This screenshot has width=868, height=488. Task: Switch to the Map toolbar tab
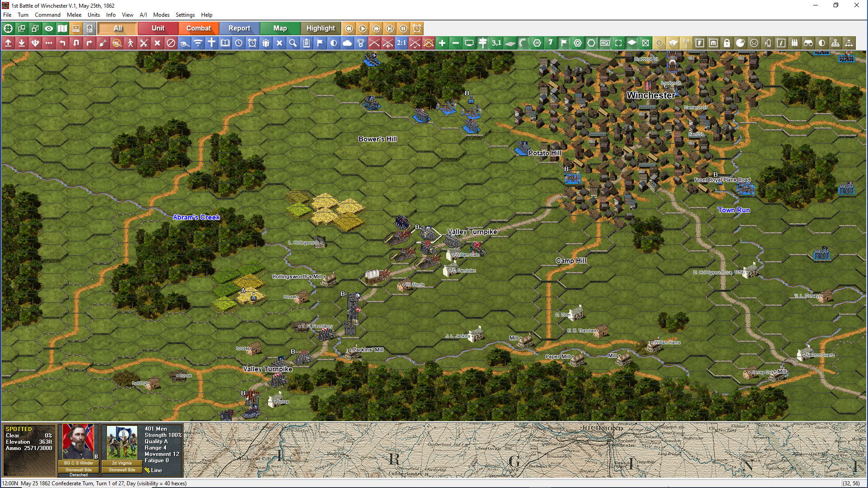pos(280,28)
